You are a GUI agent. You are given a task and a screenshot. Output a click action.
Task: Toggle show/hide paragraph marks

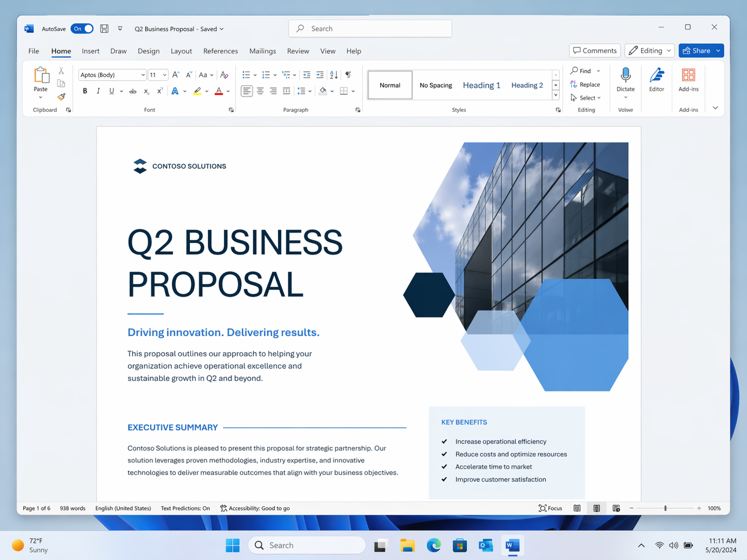(x=348, y=75)
